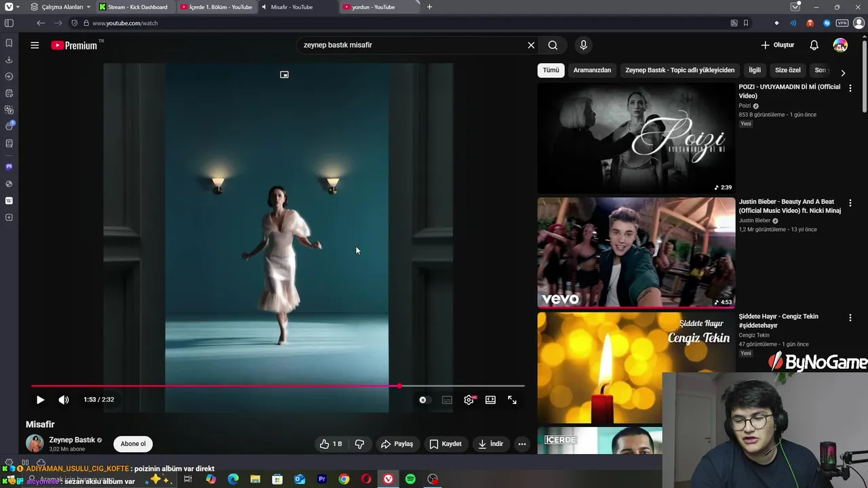Click the progress bar scrubber dot
The width and height of the screenshot is (868, 488).
399,386
